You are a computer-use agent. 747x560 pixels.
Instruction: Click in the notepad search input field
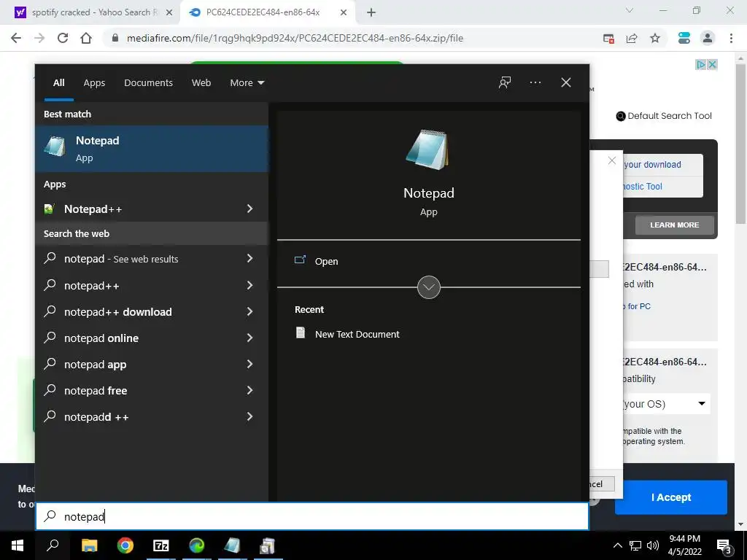pos(312,516)
